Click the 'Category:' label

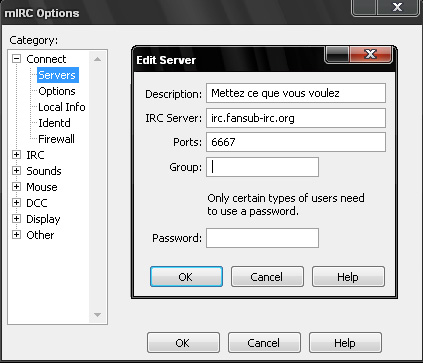click(34, 40)
